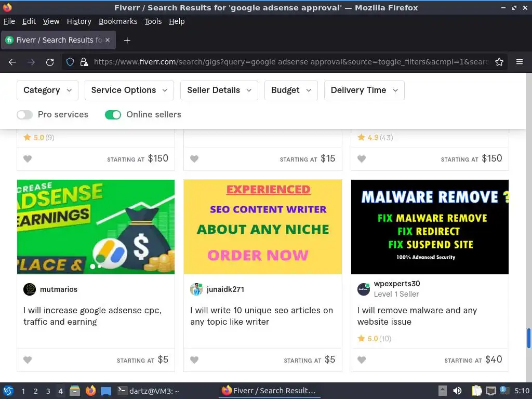Save junaidk271 gig with heart icon

pos(194,360)
